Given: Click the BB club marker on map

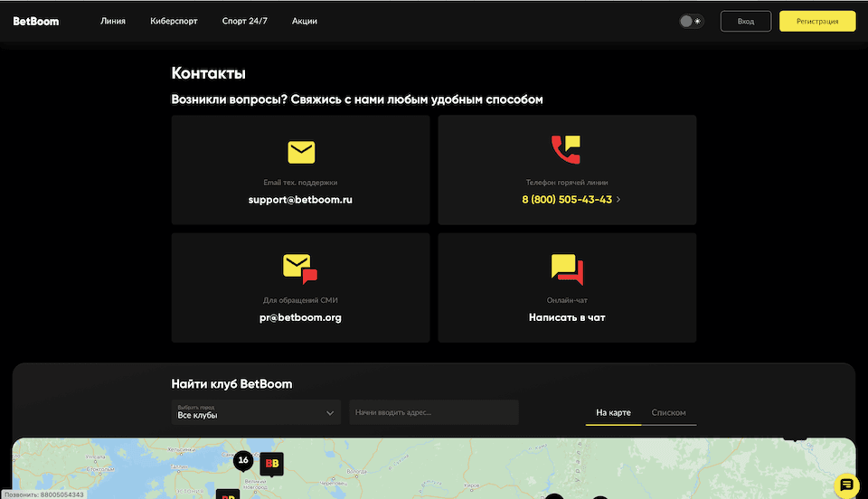Looking at the screenshot, I should 271,464.
